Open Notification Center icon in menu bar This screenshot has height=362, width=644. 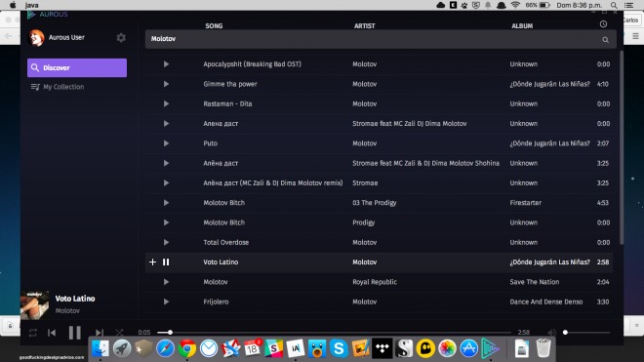[x=628, y=5]
